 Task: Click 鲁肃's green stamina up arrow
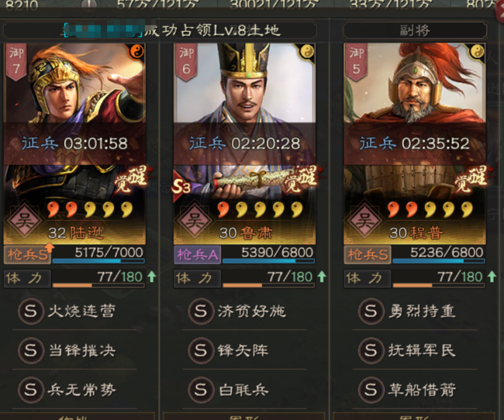[322, 276]
